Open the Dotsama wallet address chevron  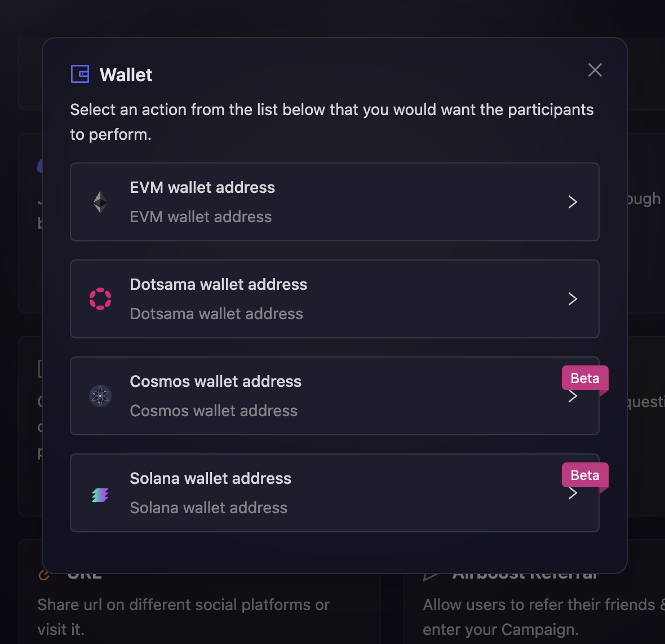573,299
